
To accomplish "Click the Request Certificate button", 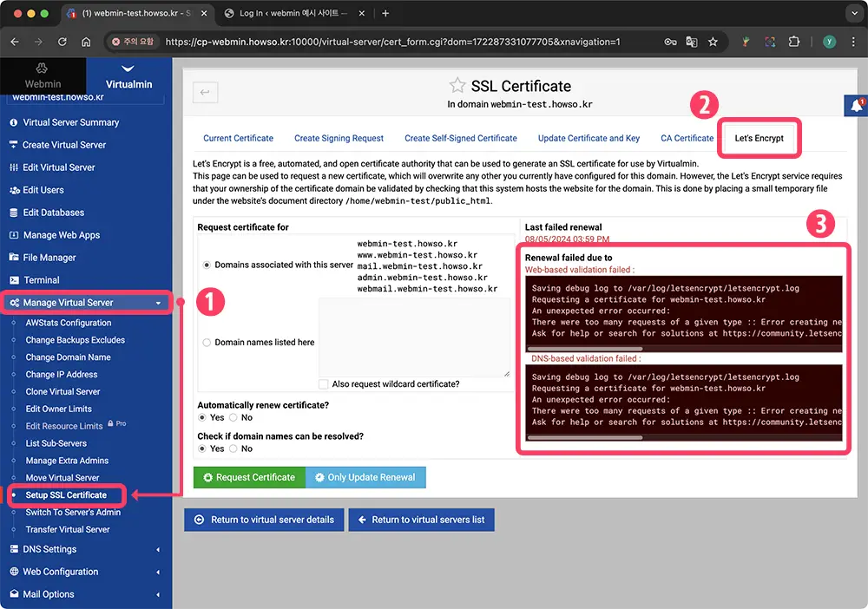I will 249,477.
